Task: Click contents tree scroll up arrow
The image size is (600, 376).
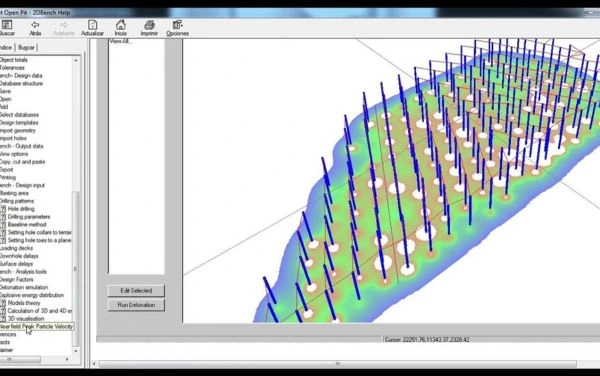Action: (76, 60)
